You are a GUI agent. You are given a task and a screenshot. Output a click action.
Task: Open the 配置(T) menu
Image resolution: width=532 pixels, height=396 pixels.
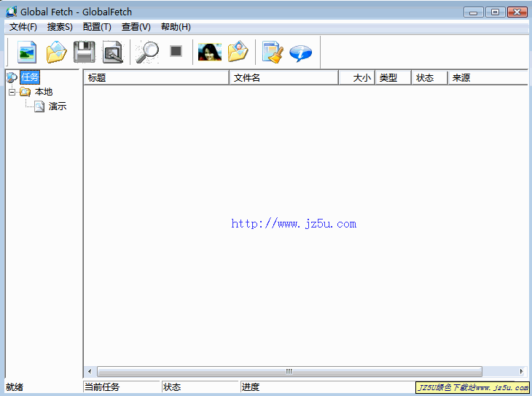[97, 27]
